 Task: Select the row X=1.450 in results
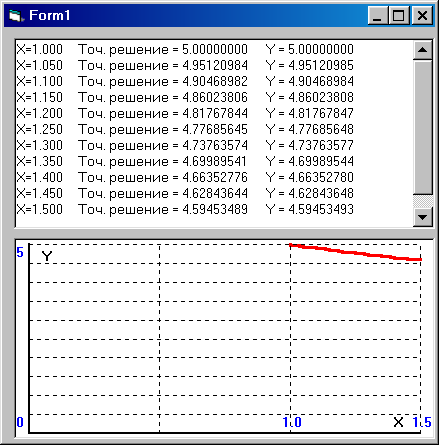tap(185, 193)
